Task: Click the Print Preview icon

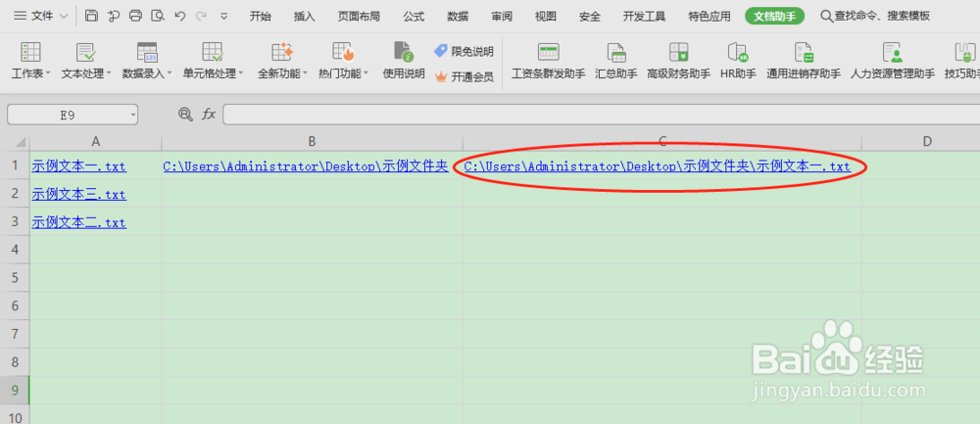Action: [x=158, y=17]
